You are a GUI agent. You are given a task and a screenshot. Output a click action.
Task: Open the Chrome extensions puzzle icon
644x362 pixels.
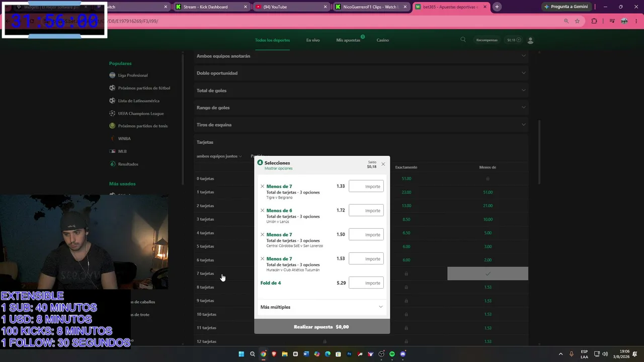594,21
